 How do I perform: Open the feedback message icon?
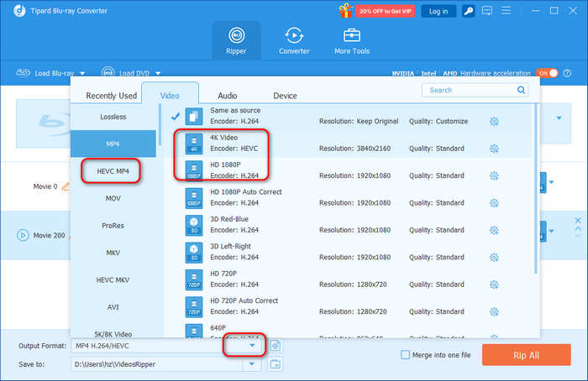click(487, 10)
